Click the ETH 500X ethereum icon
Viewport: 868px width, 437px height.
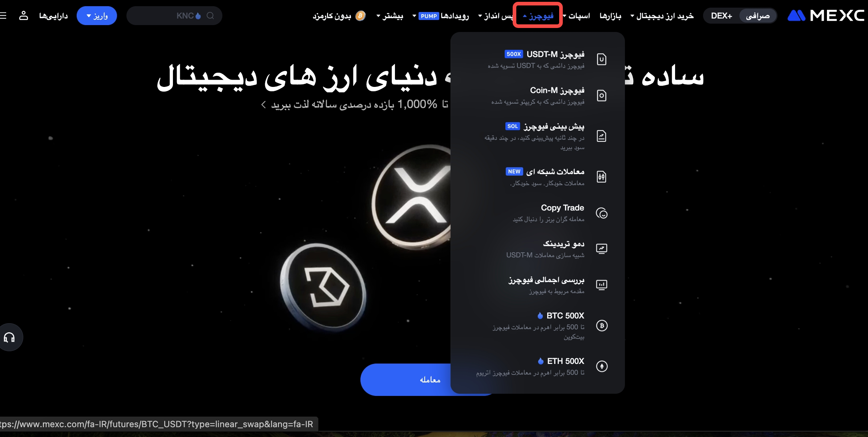click(x=602, y=366)
